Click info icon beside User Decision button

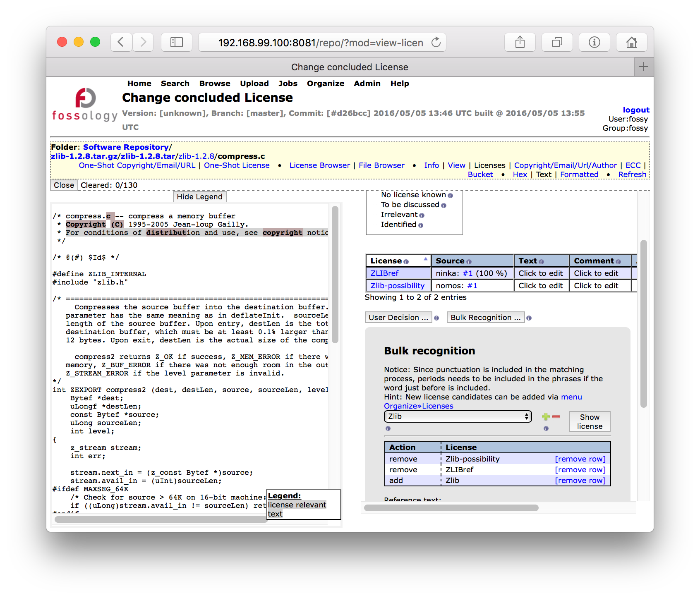pos(436,318)
